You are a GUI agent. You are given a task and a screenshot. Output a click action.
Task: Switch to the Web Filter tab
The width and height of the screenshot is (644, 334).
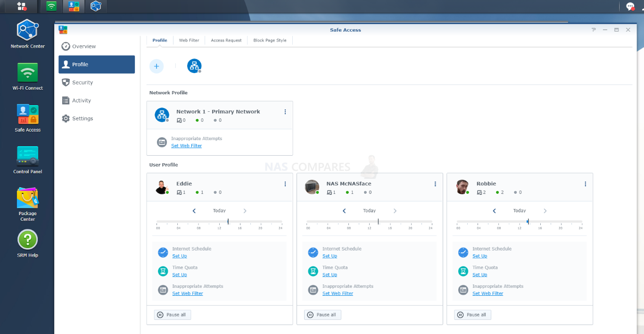pos(189,41)
